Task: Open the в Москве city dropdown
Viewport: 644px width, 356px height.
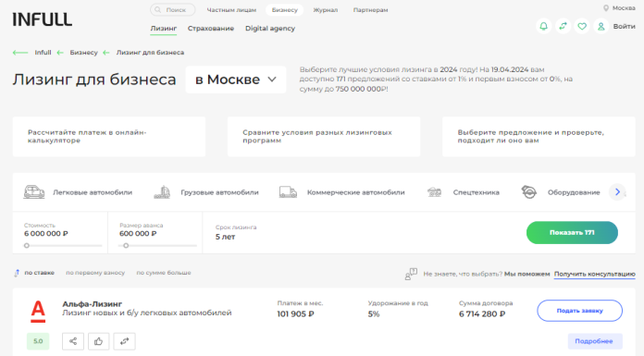Action: click(236, 80)
